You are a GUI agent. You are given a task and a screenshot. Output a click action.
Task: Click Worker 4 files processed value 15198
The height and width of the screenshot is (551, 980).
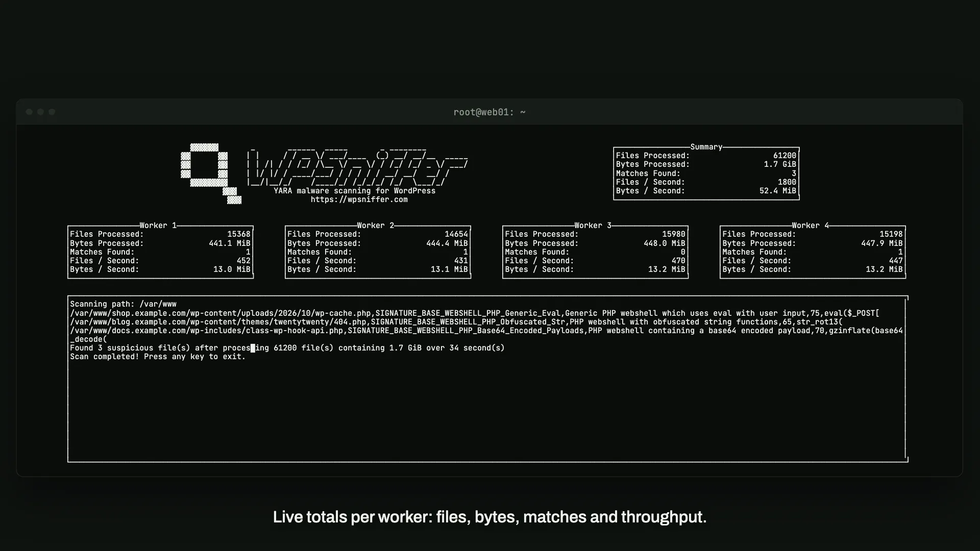[891, 234]
